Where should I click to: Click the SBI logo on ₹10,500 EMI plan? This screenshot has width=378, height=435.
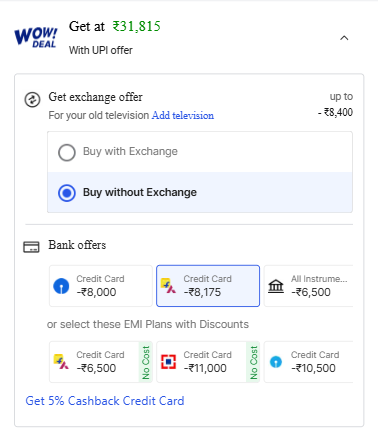click(276, 362)
